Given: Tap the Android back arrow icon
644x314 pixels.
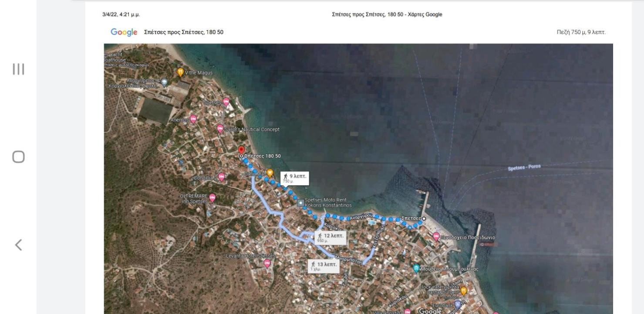Looking at the screenshot, I should 18,245.
